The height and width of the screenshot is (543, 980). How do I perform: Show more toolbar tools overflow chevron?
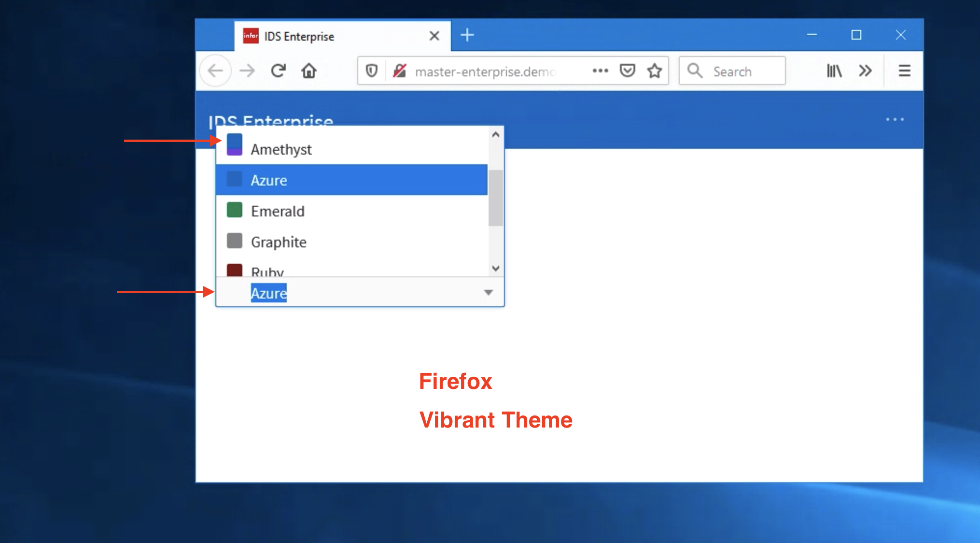click(865, 71)
